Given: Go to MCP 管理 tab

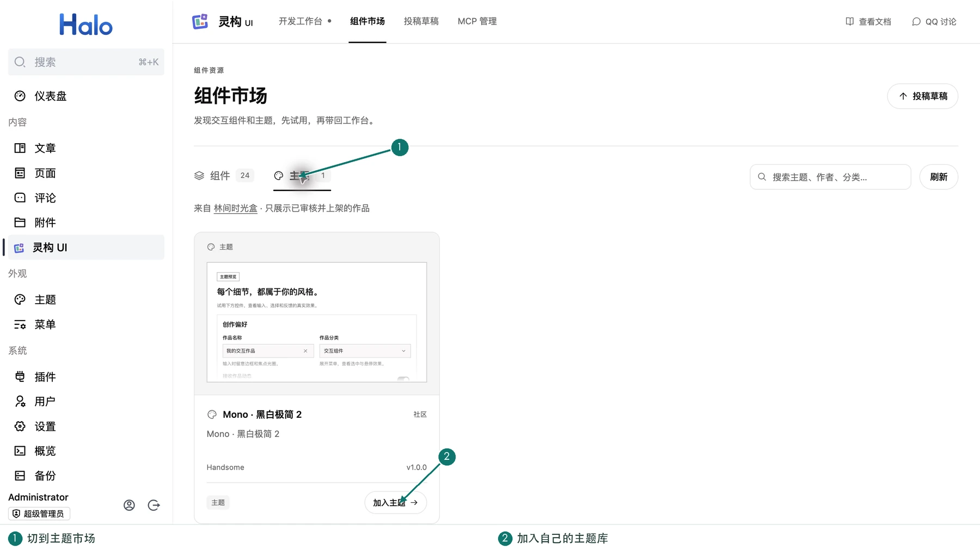Looking at the screenshot, I should 477,21.
